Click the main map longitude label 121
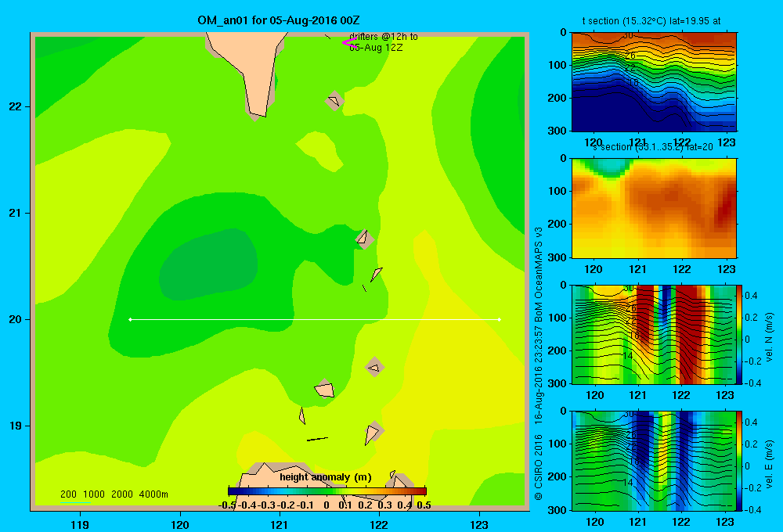 [x=280, y=524]
